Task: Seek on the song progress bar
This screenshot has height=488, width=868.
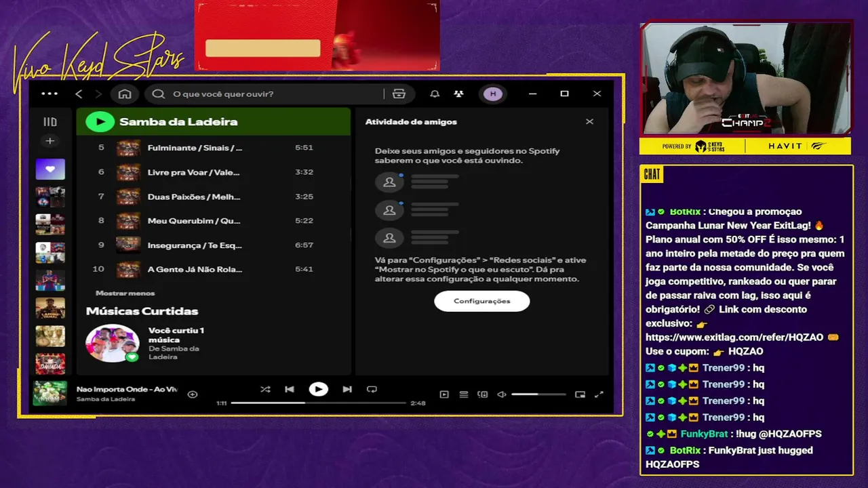Action: (318, 403)
